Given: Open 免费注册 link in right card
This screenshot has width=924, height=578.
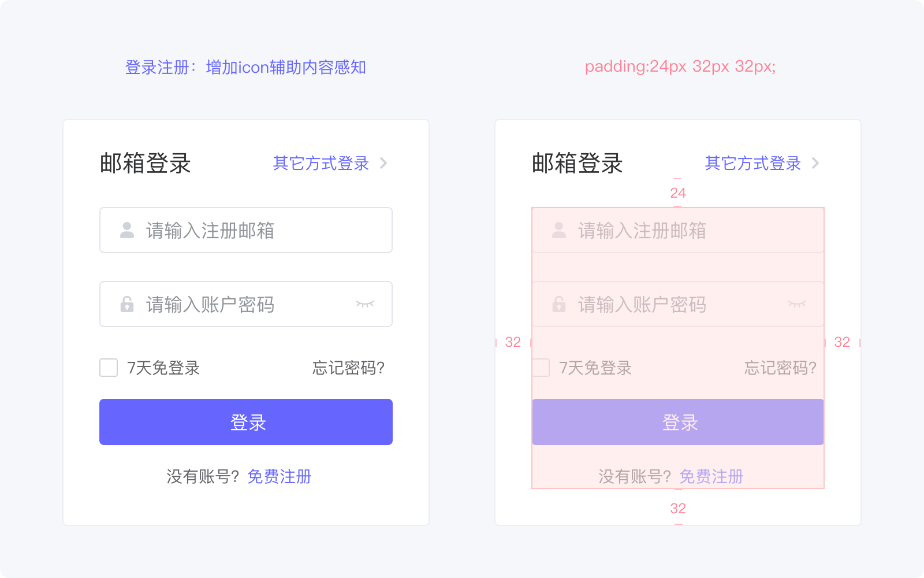Looking at the screenshot, I should coord(711,476).
